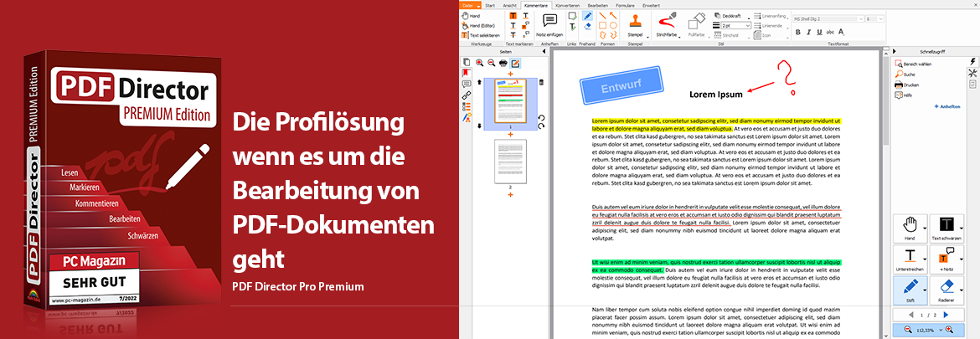Click the edit-page icon in Seiten panel

click(516, 63)
